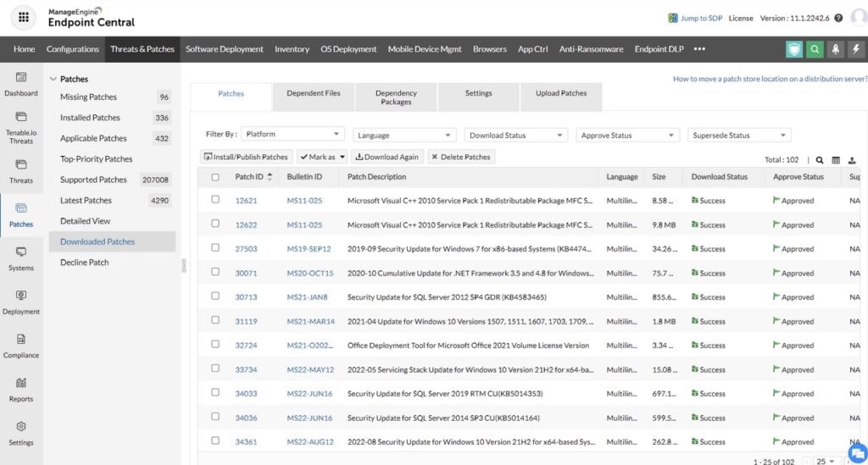Open the Approve Status filter dropdown
This screenshot has width=868, height=465.
click(627, 135)
